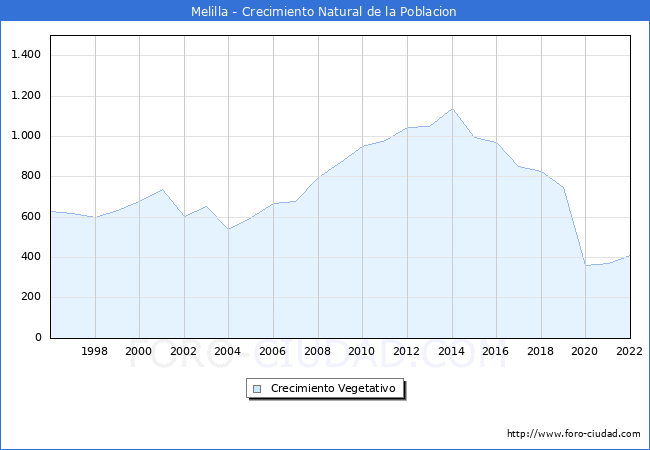Click the 0 y-axis value

click(38, 337)
